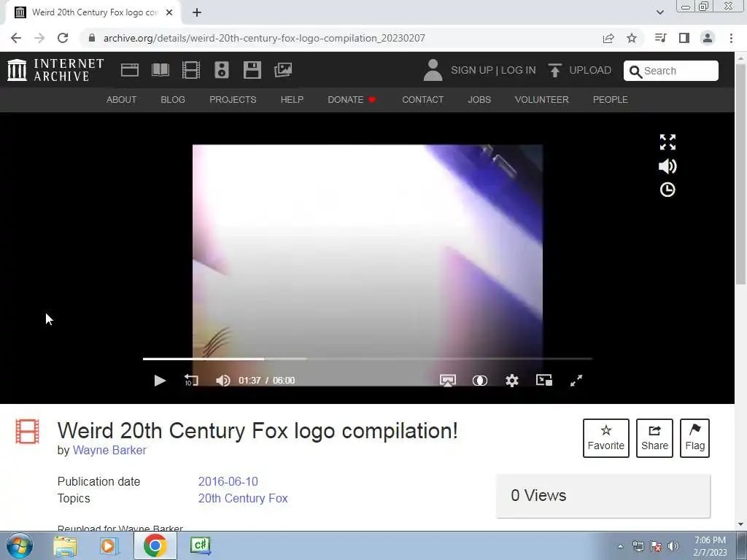747x560 pixels.
Task: Click the Flag button
Action: tap(694, 438)
